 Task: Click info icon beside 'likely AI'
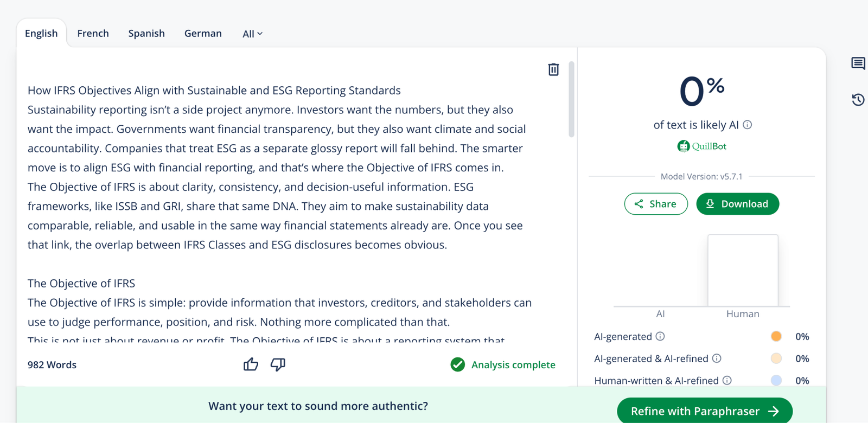748,125
